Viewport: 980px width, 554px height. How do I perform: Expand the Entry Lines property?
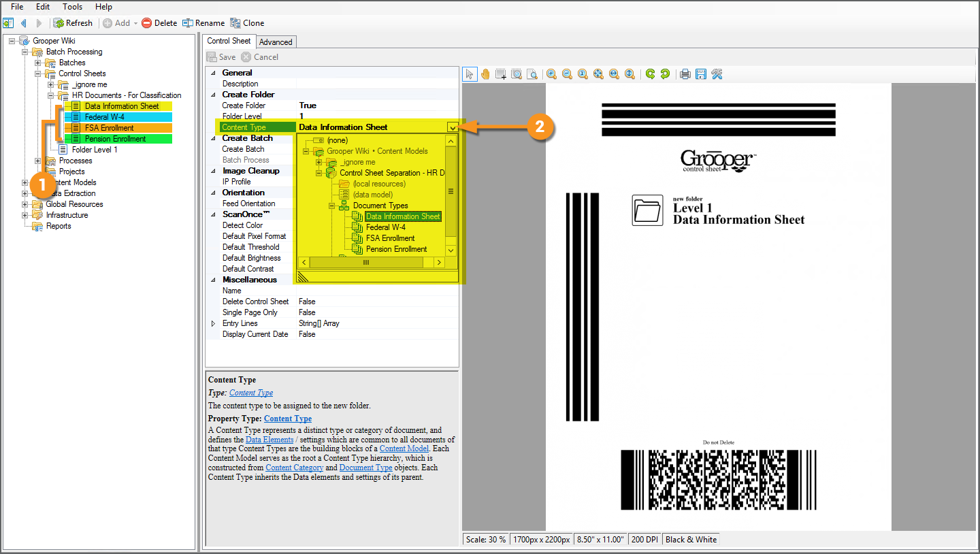(x=213, y=323)
